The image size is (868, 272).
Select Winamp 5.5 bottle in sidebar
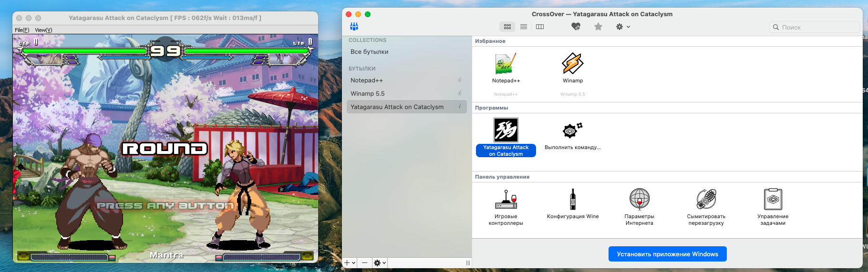pyautogui.click(x=407, y=94)
